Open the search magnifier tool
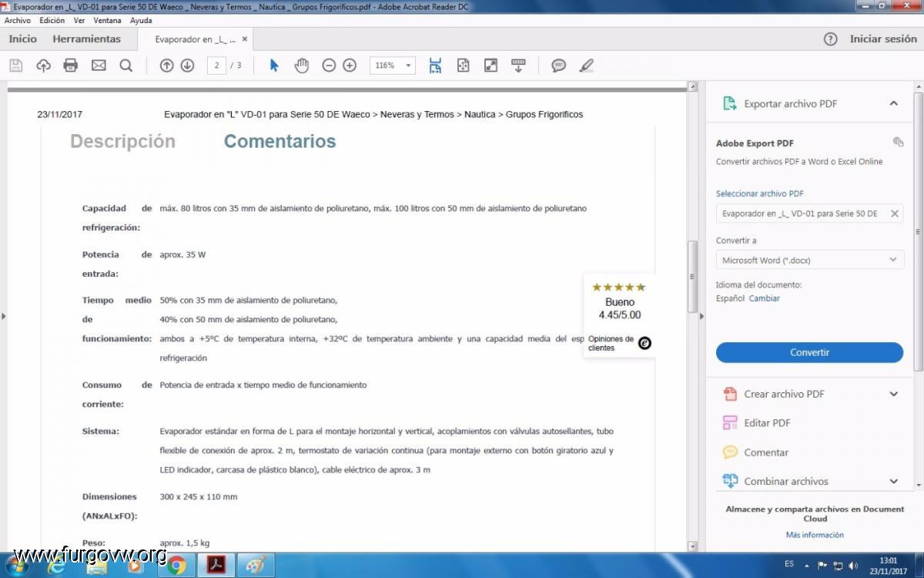The height and width of the screenshot is (578, 924). (126, 66)
